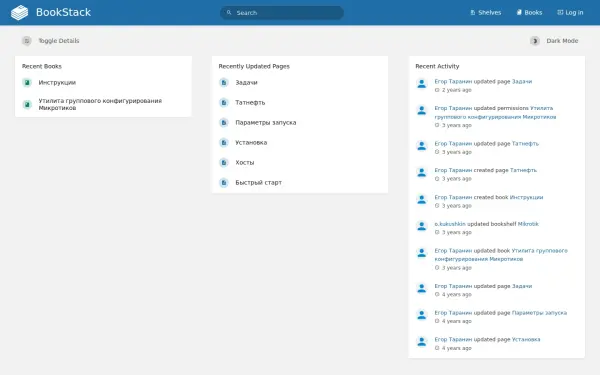This screenshot has width=600, height=375.
Task: Click avatar beside updated page Установка activity
Action: pyautogui.click(x=422, y=342)
